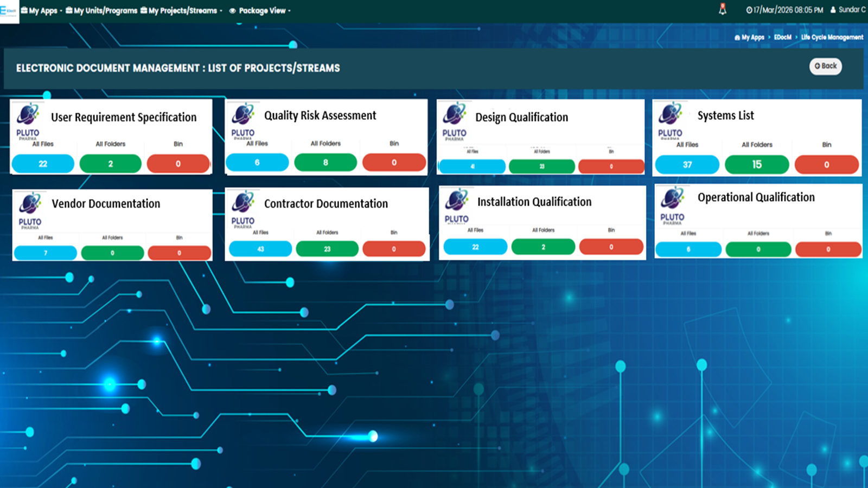The height and width of the screenshot is (488, 868).
Task: Click Pluto logo on Quality Risk Assessment card
Action: point(242,120)
